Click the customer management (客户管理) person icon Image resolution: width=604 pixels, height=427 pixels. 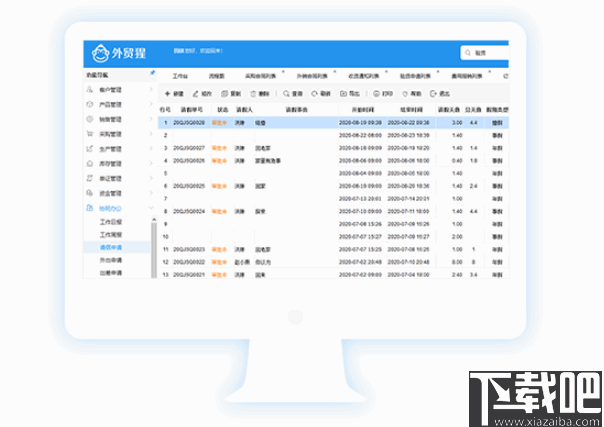click(90, 89)
